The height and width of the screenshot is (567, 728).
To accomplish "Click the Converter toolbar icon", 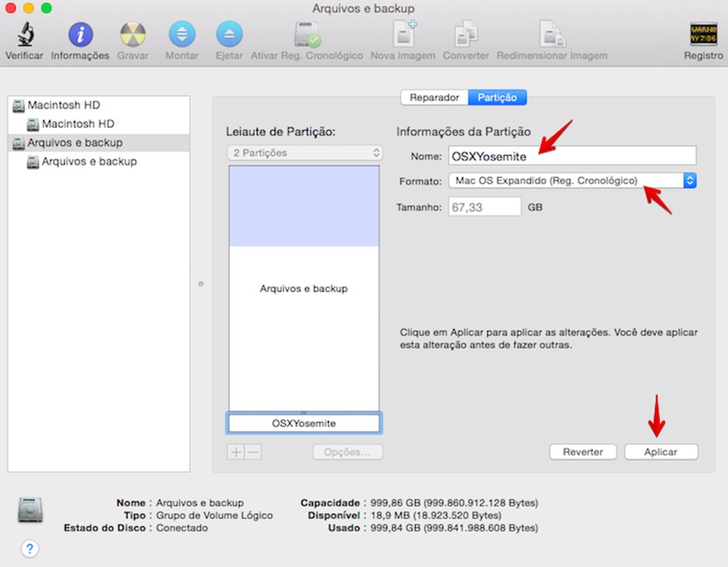I will point(465,35).
